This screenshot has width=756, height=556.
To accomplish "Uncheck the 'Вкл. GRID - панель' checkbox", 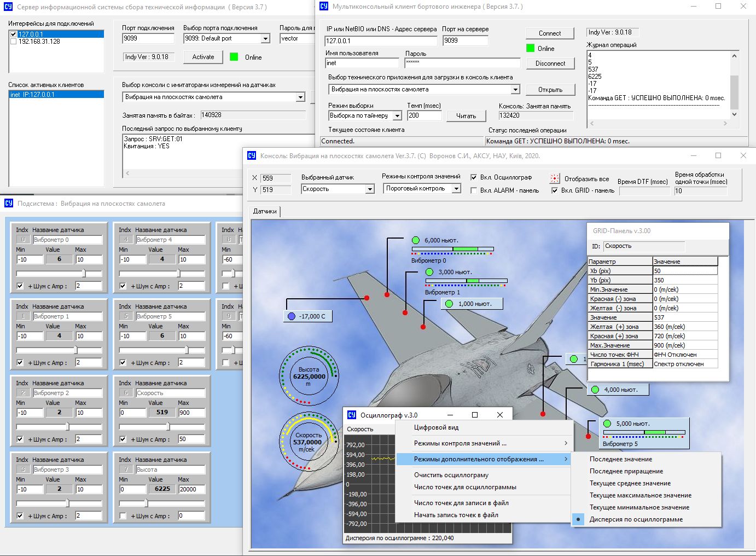I will click(555, 190).
